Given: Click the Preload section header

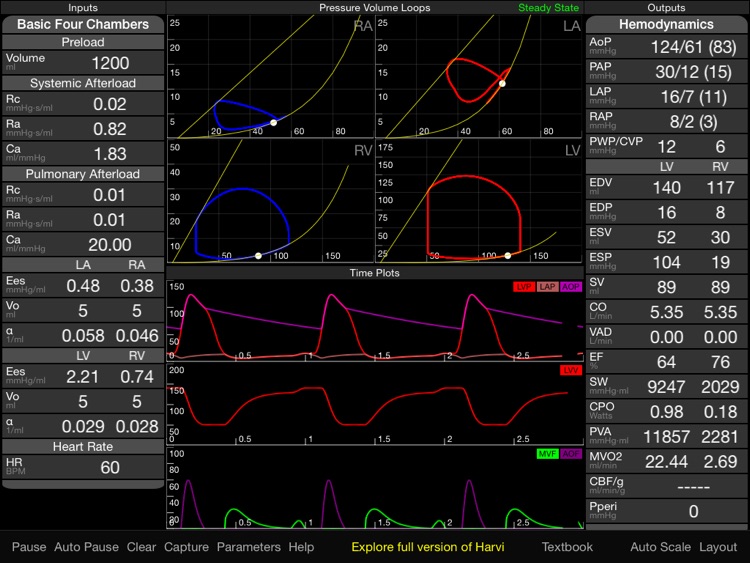Looking at the screenshot, I should pyautogui.click(x=83, y=42).
